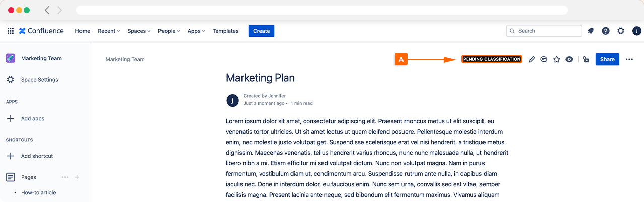Expand the Apps dropdown menu

pos(196,31)
